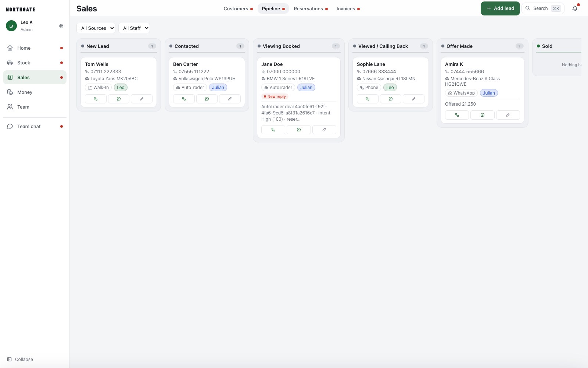Click WhatsApp source tag on Amira K
The height and width of the screenshot is (368, 588).
(x=461, y=93)
